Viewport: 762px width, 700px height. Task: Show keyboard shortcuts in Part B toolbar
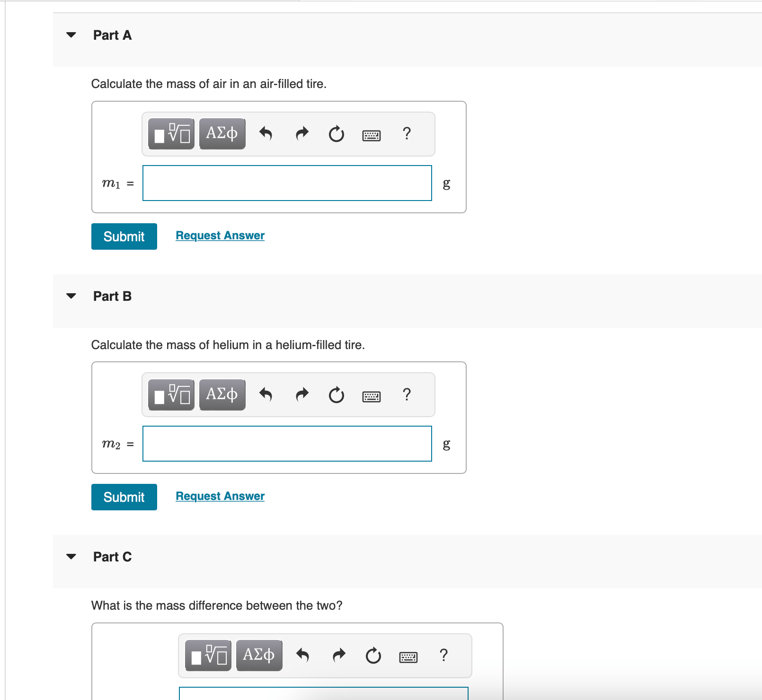(372, 396)
